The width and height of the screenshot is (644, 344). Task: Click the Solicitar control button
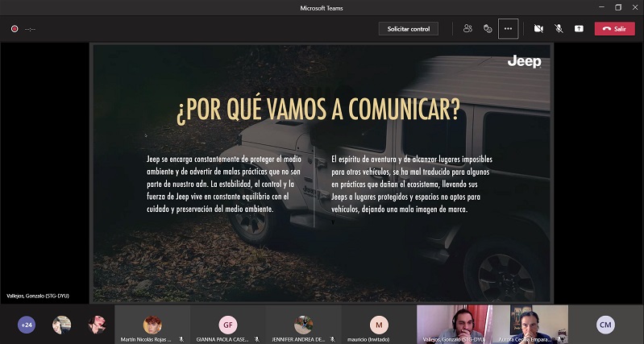tap(409, 29)
